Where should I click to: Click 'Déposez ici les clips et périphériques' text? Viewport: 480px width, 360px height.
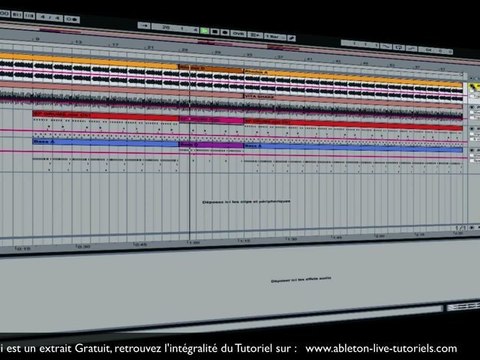pyautogui.click(x=246, y=202)
